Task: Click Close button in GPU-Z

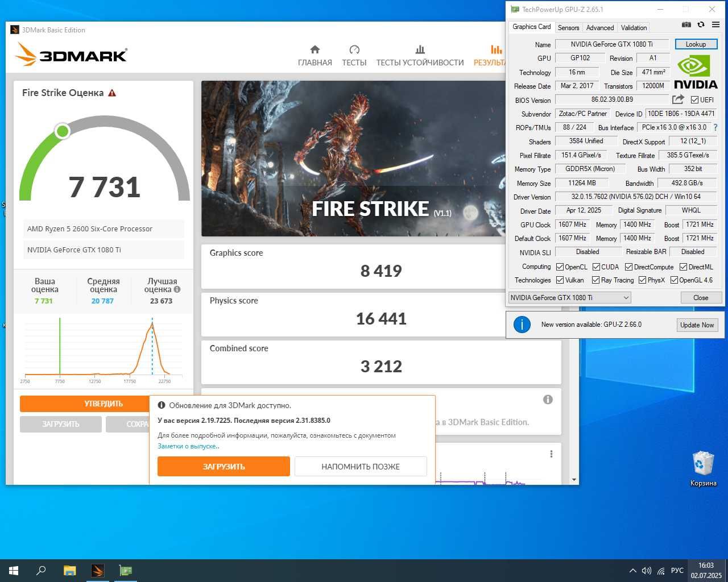Action: [x=701, y=298]
